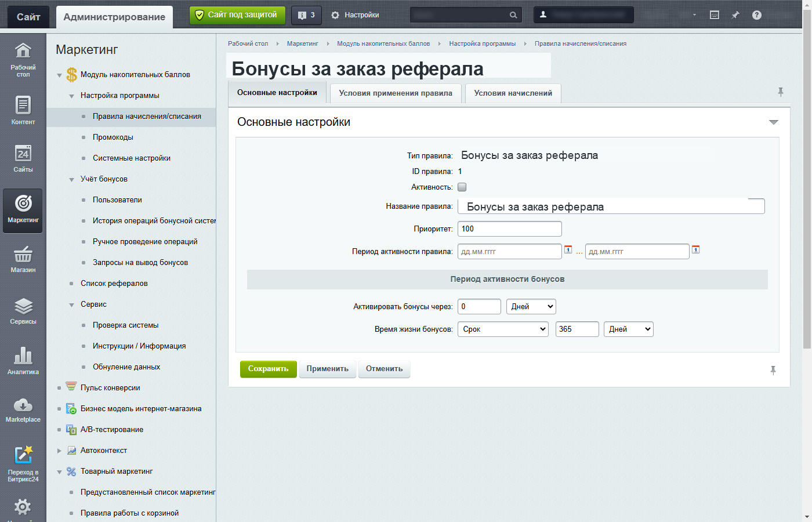812x522 pixels.
Task: Click the keyboard icon in top header
Action: 715,15
